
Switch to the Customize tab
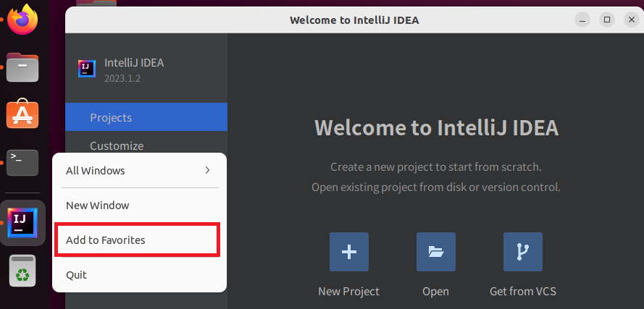[146, 145]
